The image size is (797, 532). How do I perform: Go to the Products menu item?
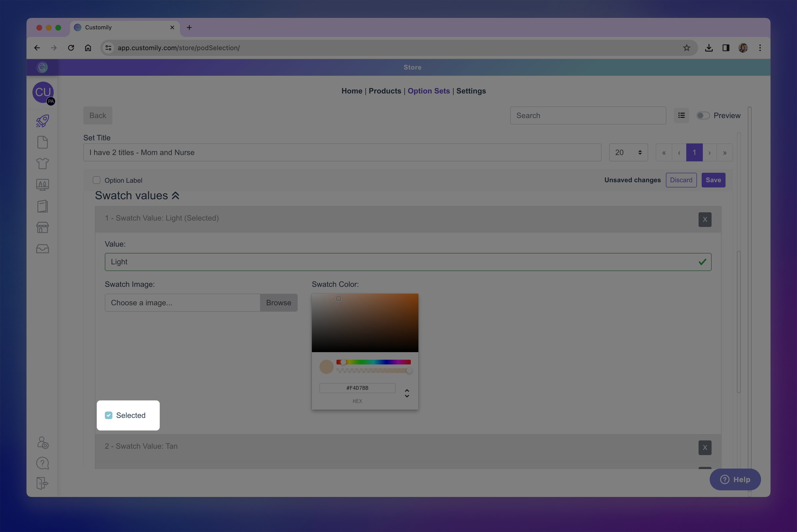pos(385,91)
